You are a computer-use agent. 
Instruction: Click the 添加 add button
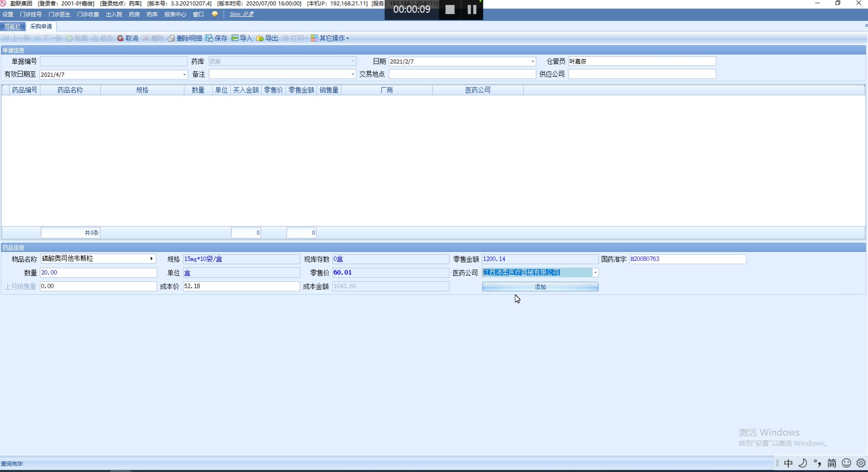(x=540, y=287)
